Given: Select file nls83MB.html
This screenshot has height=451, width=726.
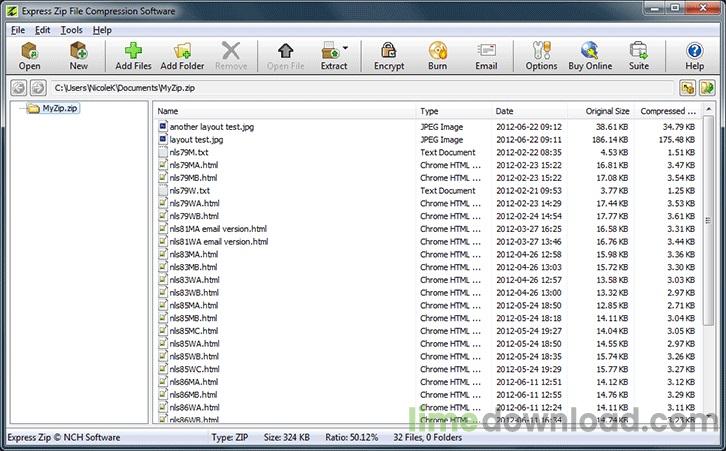Looking at the screenshot, I should (193, 267).
